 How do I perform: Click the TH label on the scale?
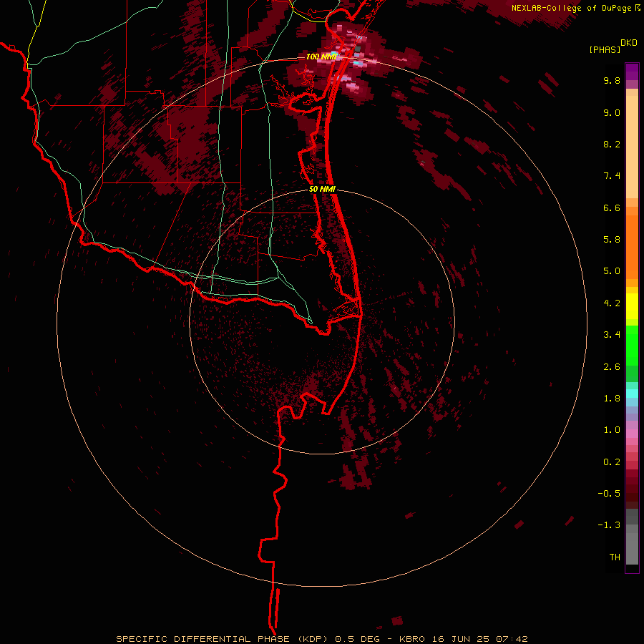615,557
